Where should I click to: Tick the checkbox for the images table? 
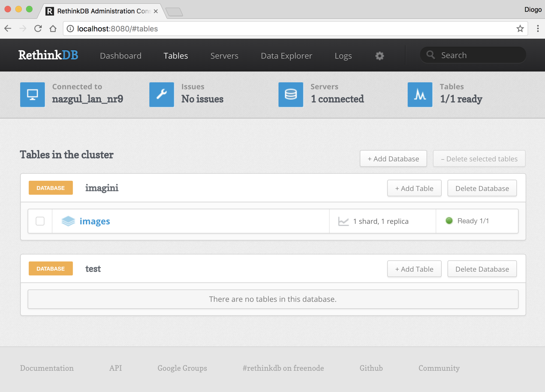[x=40, y=221]
